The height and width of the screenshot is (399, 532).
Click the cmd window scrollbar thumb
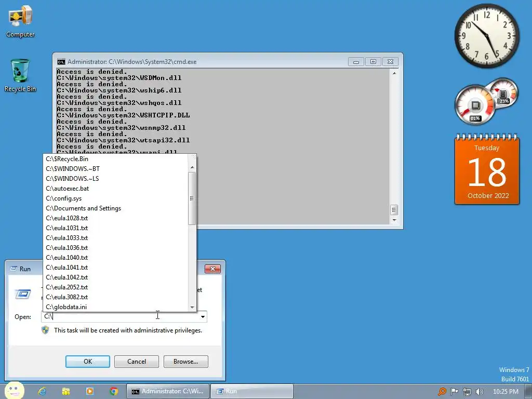pos(394,210)
